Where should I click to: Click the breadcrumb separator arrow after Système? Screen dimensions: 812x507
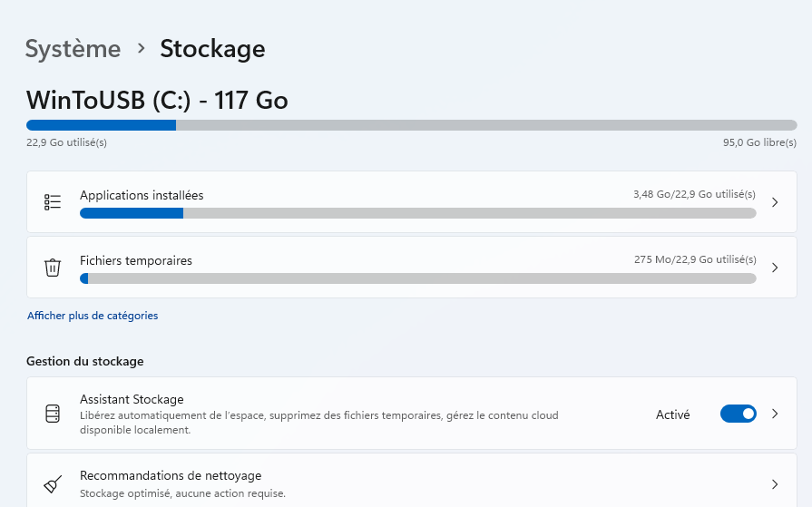[x=141, y=48]
